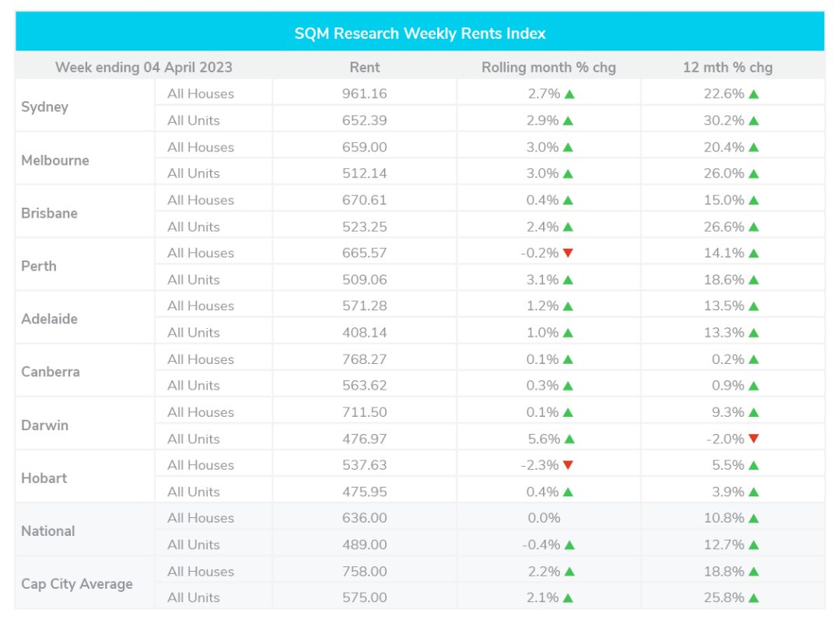Select the Sydney row label
Image resolution: width=840 pixels, height=623 pixels.
pos(44,107)
